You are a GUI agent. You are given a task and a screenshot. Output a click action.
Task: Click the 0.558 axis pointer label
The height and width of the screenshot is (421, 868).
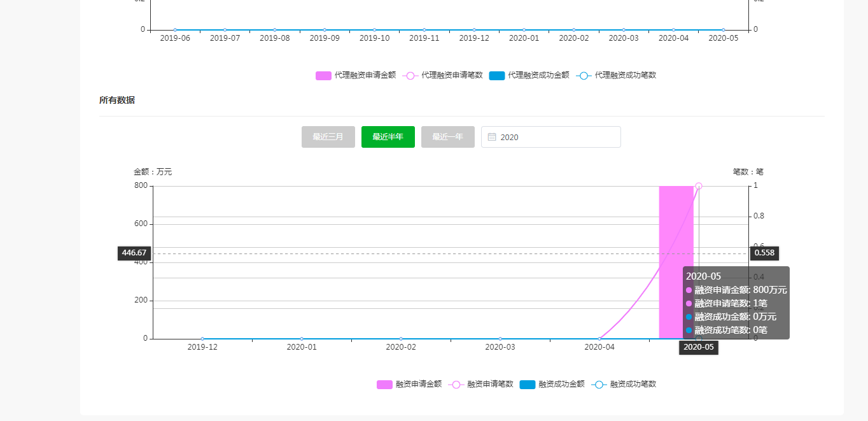pos(764,253)
